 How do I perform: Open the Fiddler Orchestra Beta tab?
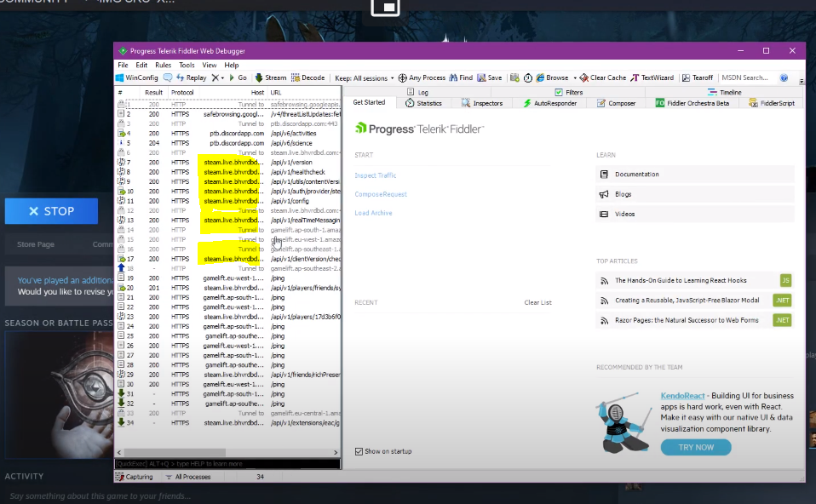692,103
